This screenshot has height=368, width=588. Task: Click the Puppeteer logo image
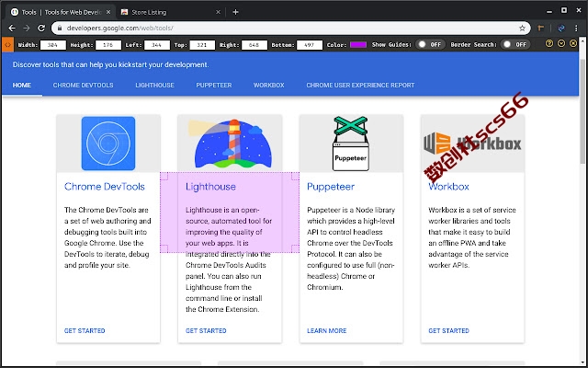[351, 144]
